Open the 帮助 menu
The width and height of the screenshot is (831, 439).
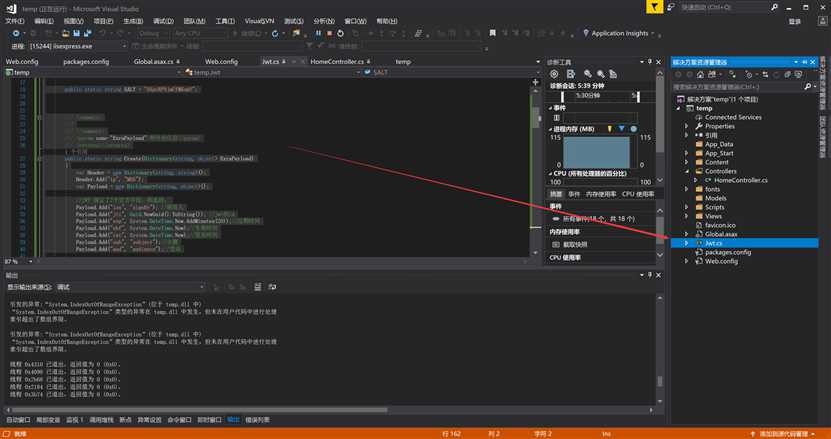pyautogui.click(x=386, y=21)
